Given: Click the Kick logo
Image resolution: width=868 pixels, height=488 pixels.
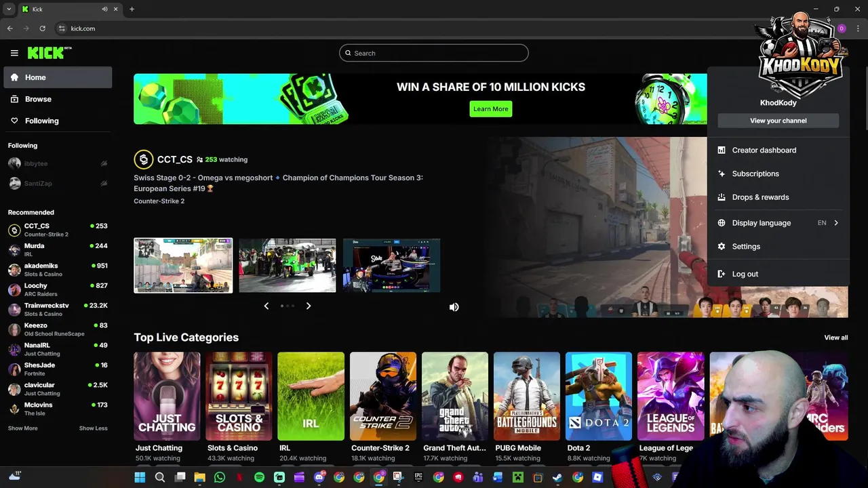Looking at the screenshot, I should (50, 53).
